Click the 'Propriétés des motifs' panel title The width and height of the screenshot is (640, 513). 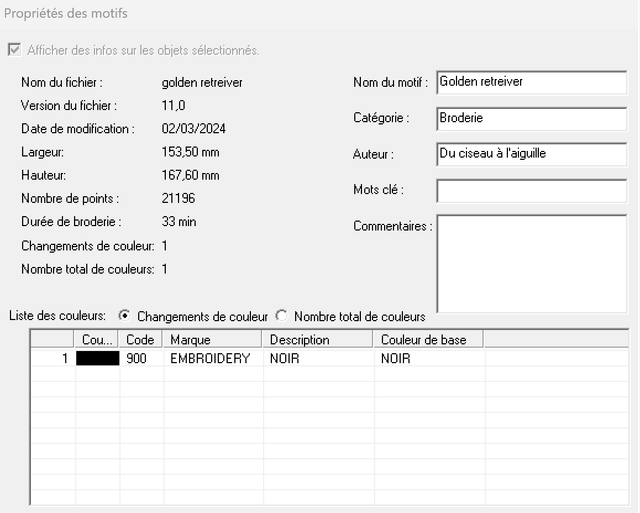point(68,14)
